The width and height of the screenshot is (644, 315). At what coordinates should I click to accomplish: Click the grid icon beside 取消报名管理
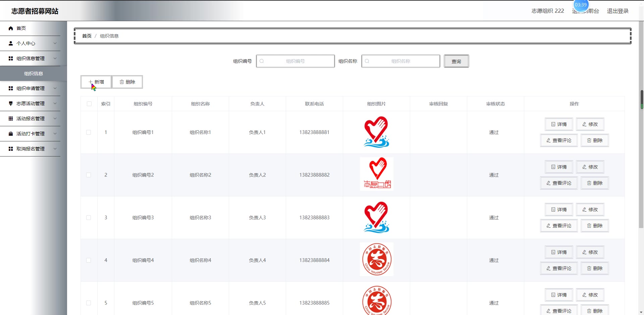(x=11, y=149)
